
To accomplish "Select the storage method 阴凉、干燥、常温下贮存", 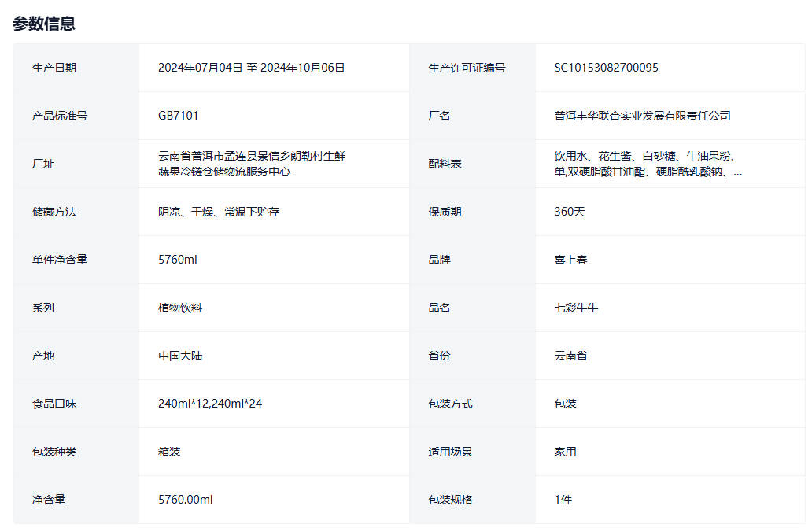I will (x=218, y=212).
